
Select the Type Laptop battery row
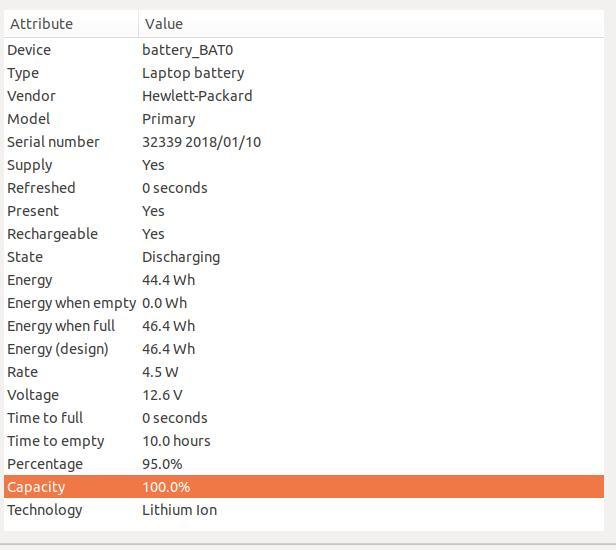[304, 73]
